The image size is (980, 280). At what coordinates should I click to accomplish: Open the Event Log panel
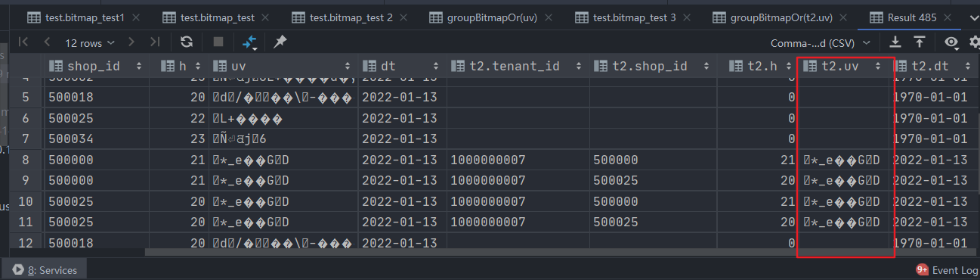coord(947,269)
